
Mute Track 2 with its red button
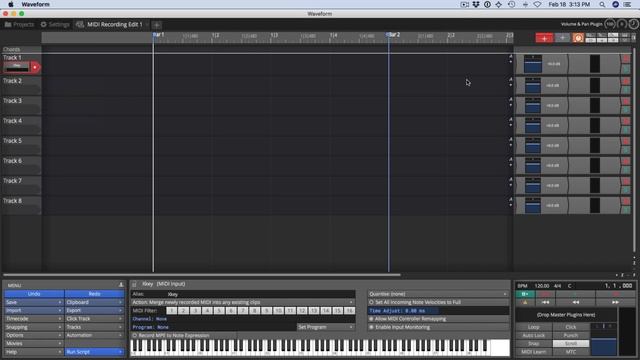coord(625,82)
